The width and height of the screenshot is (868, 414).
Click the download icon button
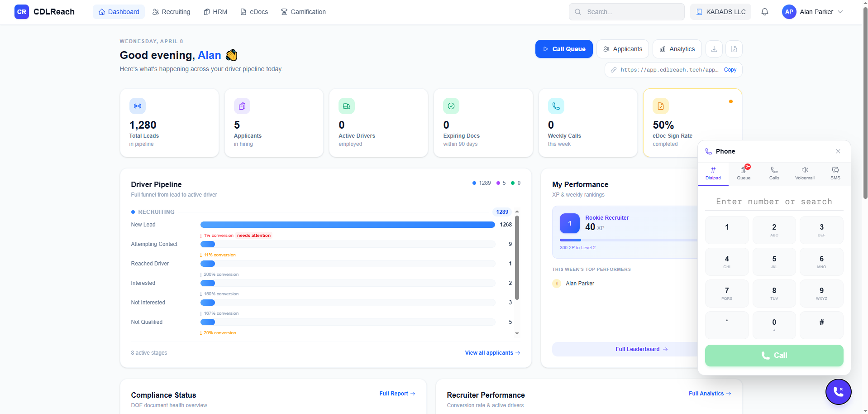pyautogui.click(x=714, y=49)
